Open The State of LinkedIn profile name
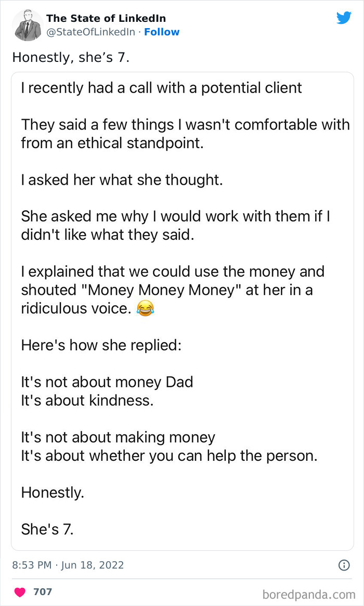The height and width of the screenshot is (606, 364). tap(106, 18)
